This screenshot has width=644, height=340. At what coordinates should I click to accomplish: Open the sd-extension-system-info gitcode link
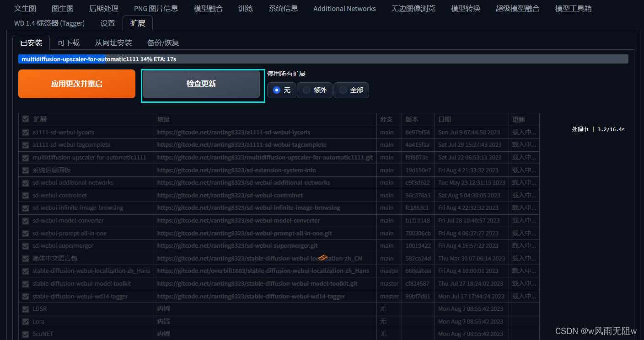tap(236, 170)
